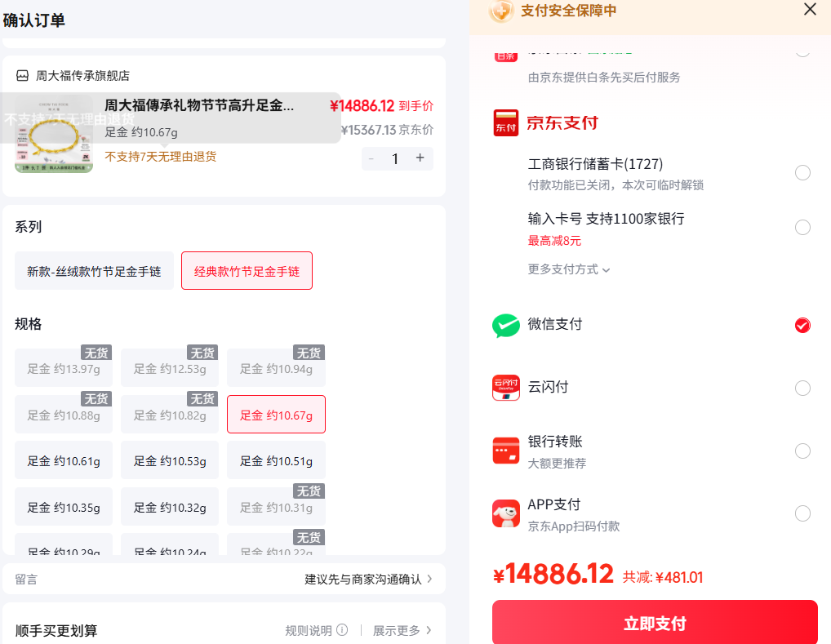Viewport: 831px width, 644px height.
Task: Click out-of-stock spec 足金 约10.94g
Action: pyautogui.click(x=276, y=368)
